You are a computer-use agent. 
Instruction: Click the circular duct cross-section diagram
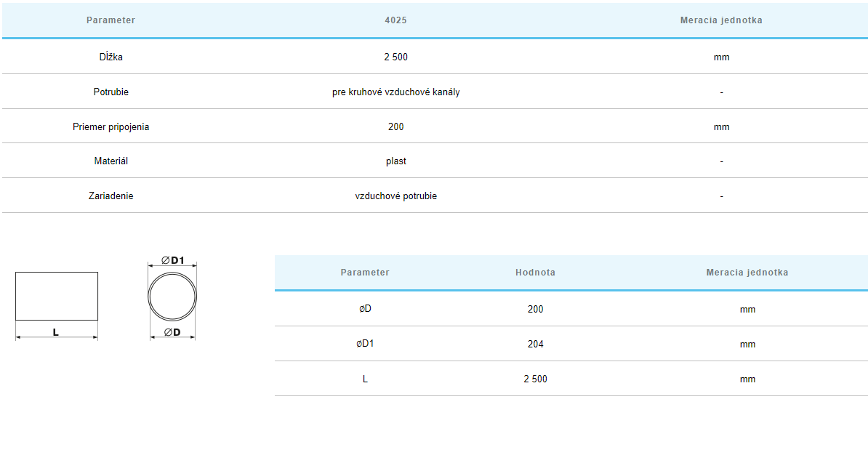pos(172,297)
